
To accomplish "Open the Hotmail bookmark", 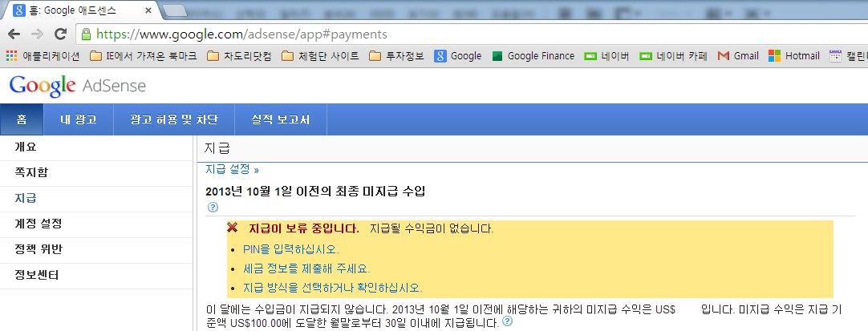I will click(794, 56).
